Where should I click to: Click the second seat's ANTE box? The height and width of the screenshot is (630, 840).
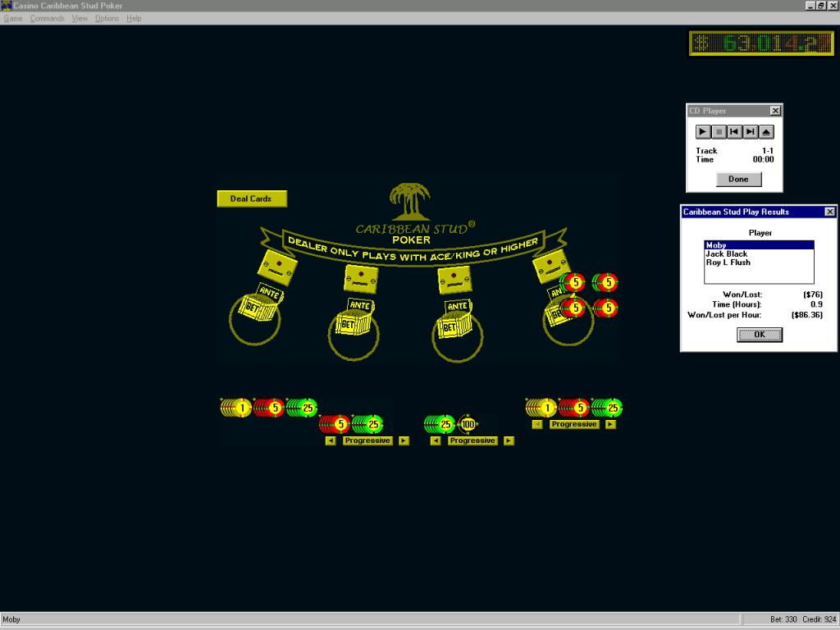coord(360,305)
